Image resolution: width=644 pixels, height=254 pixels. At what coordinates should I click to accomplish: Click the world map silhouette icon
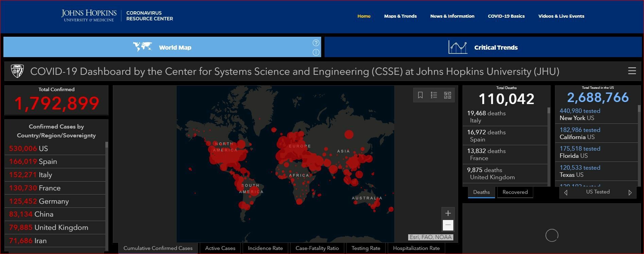(x=142, y=47)
